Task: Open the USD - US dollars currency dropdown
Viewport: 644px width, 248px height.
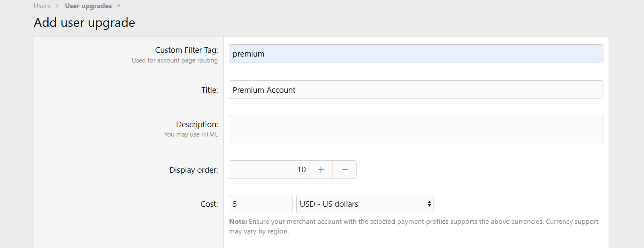Action: (364, 204)
